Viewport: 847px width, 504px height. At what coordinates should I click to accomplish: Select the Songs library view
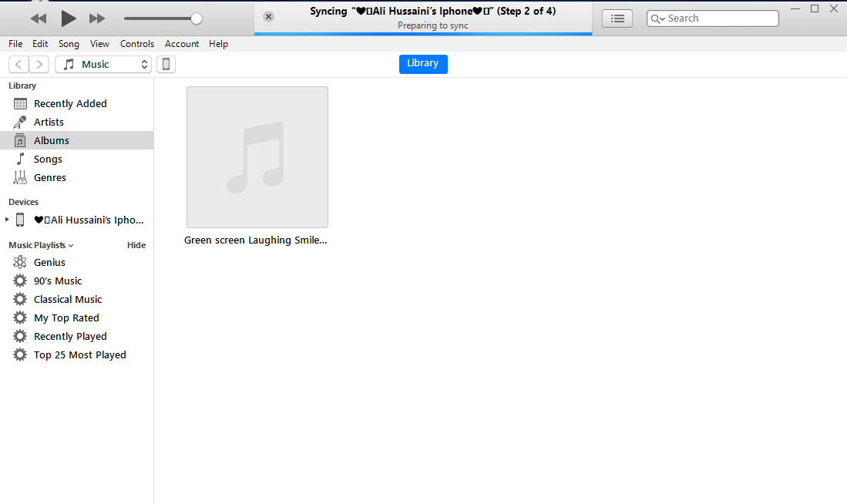pos(48,160)
